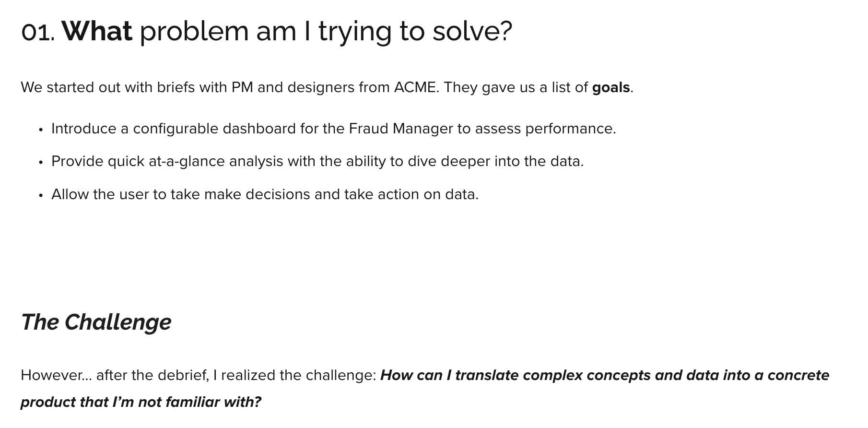This screenshot has height=428, width=868.
Task: Click the bullet dot before 'Provide quick'
Action: [x=41, y=163]
